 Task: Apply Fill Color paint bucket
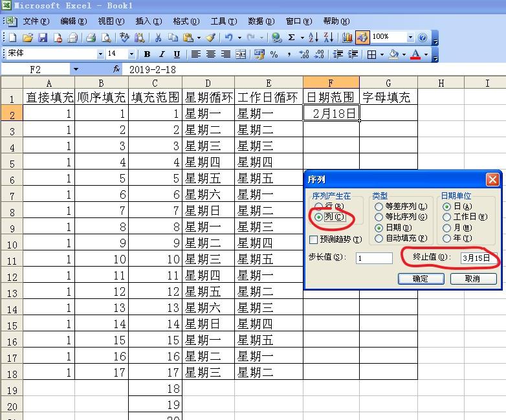(x=394, y=54)
